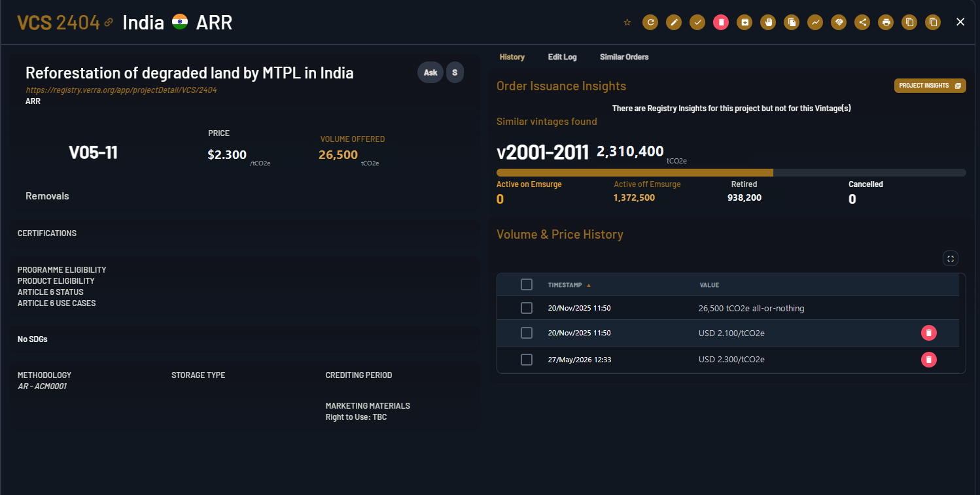This screenshot has width=980, height=495.
Task: Expand Volume & Price History to fullscreen
Action: pyautogui.click(x=951, y=258)
